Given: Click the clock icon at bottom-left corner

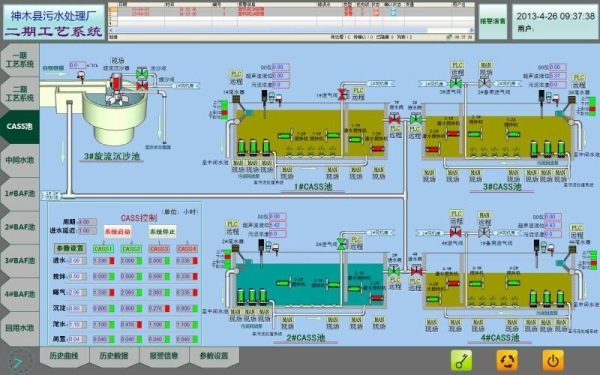Looking at the screenshot, I should [18, 361].
